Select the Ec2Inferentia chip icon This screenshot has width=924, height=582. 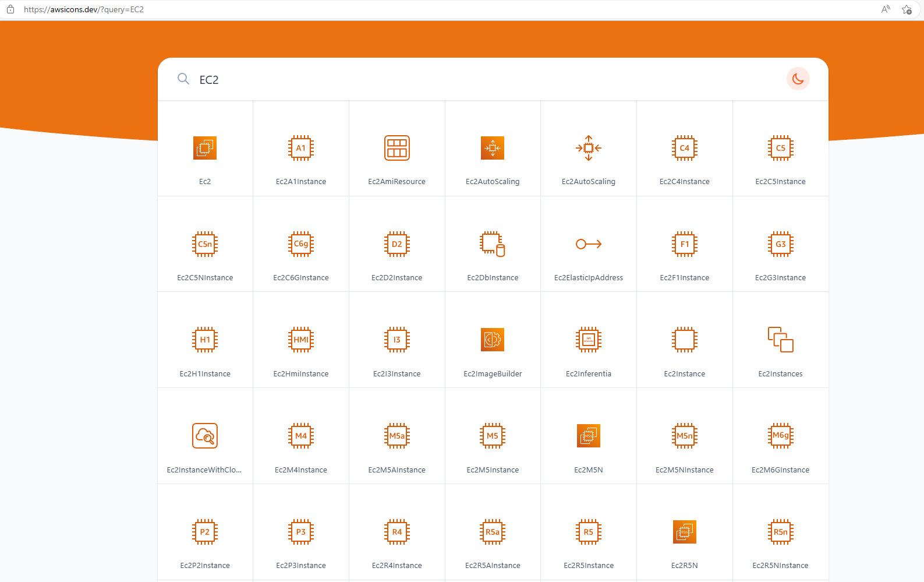click(x=589, y=340)
